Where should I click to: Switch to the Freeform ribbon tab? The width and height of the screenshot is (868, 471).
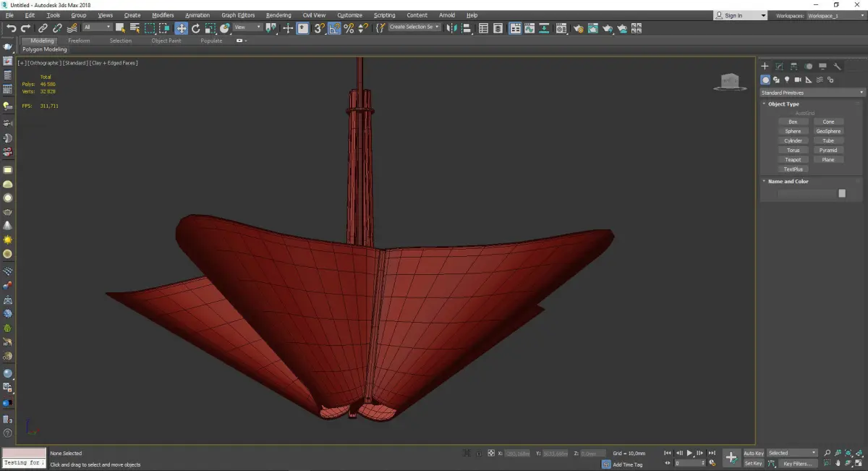coord(79,41)
